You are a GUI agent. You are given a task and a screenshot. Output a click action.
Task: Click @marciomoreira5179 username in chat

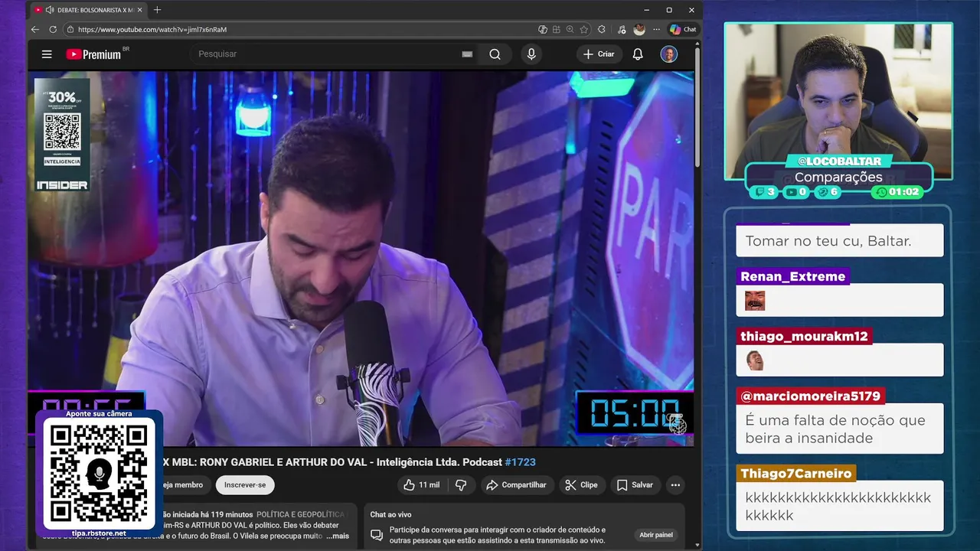[811, 396]
